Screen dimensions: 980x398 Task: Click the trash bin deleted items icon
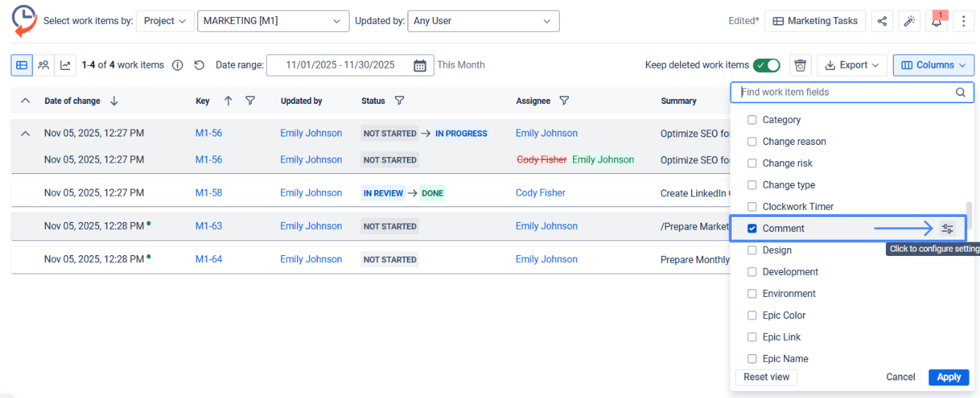point(800,65)
